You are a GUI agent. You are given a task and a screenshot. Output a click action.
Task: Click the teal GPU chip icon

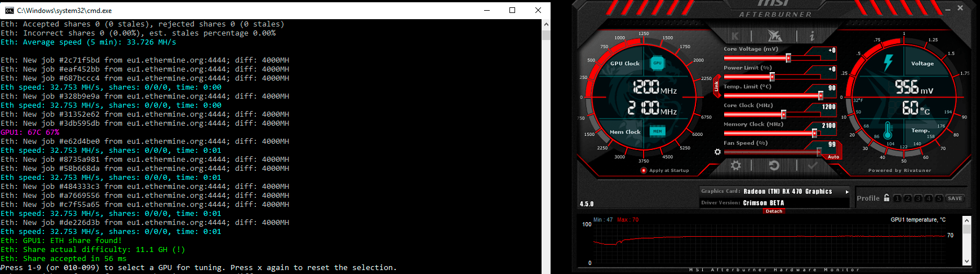pos(657,63)
